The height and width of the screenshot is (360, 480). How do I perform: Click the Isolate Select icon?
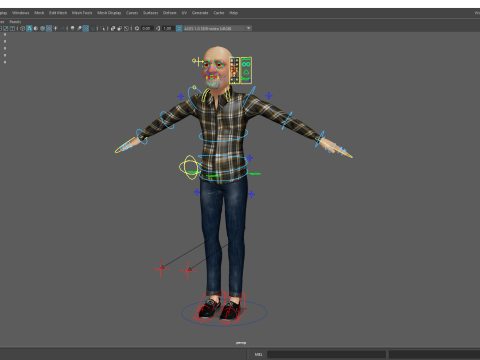(102, 28)
